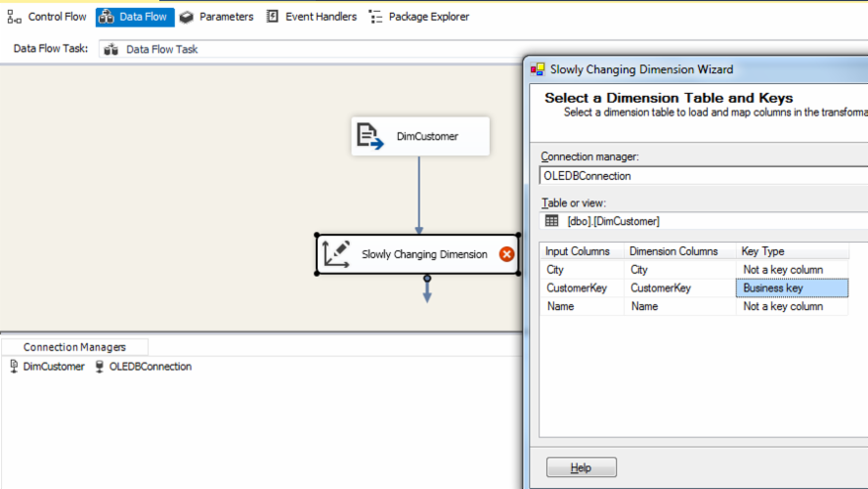Click the Slowly Changing Dimension component icon

[x=335, y=253]
